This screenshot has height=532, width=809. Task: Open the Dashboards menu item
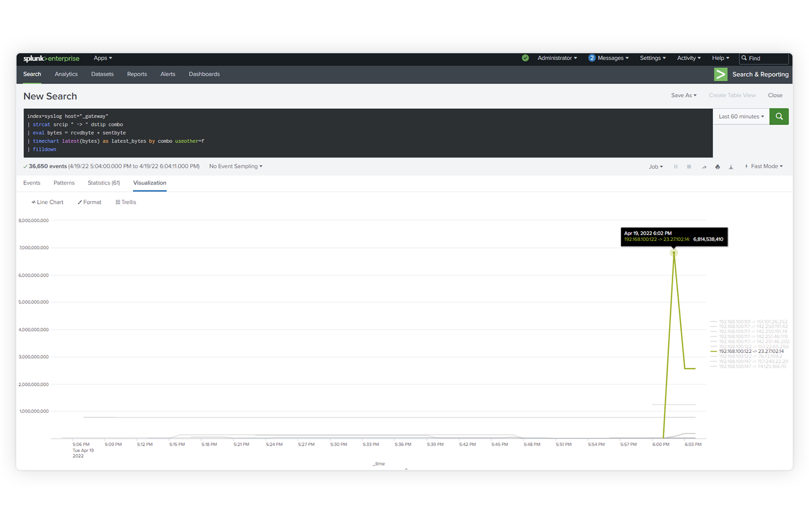click(x=204, y=74)
